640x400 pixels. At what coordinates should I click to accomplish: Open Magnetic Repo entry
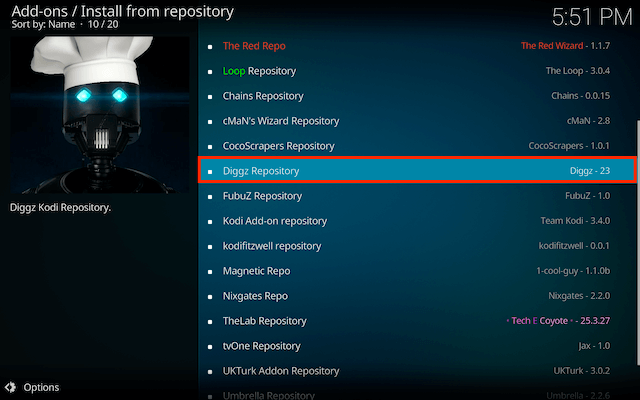417,271
